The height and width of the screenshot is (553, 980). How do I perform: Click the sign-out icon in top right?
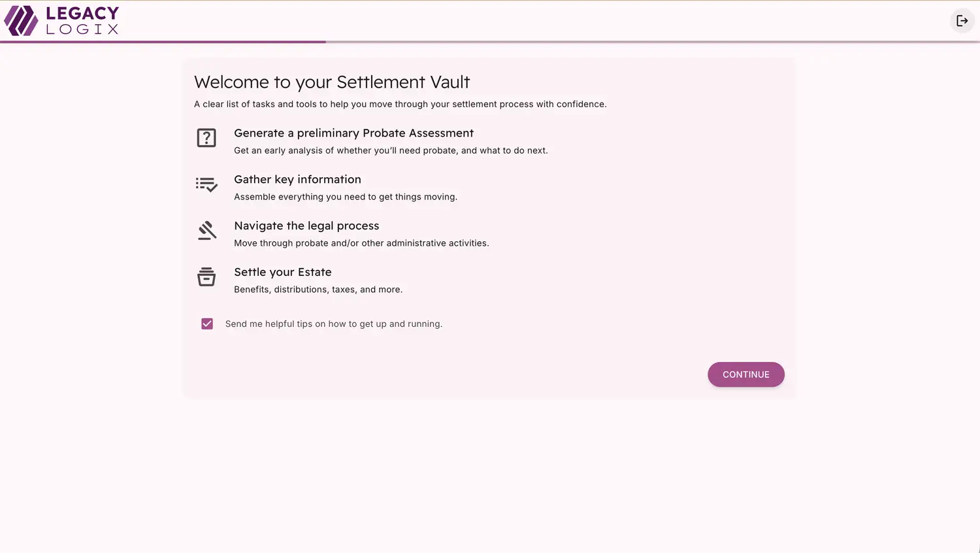(962, 21)
